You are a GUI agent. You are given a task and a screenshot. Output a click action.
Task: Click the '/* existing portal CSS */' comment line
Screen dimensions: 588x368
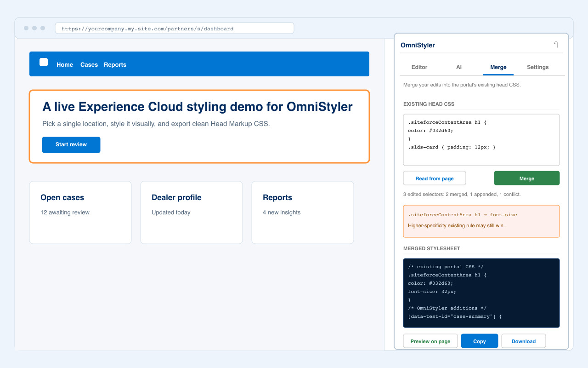(446, 267)
